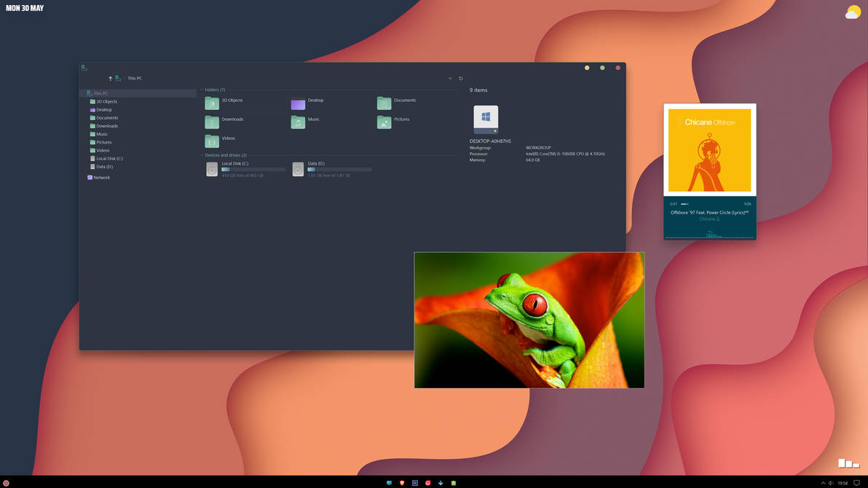Click Data (D:) capacity bar
The width and height of the screenshot is (868, 488).
pyautogui.click(x=339, y=170)
